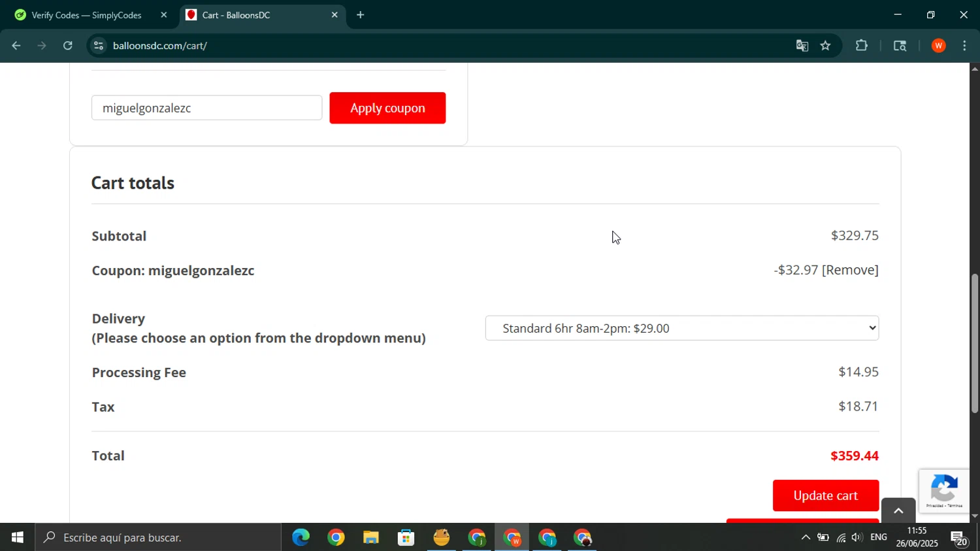Close the Verify Codes SimplyCodes tab
Image resolution: width=980 pixels, height=551 pixels.
pos(164,15)
